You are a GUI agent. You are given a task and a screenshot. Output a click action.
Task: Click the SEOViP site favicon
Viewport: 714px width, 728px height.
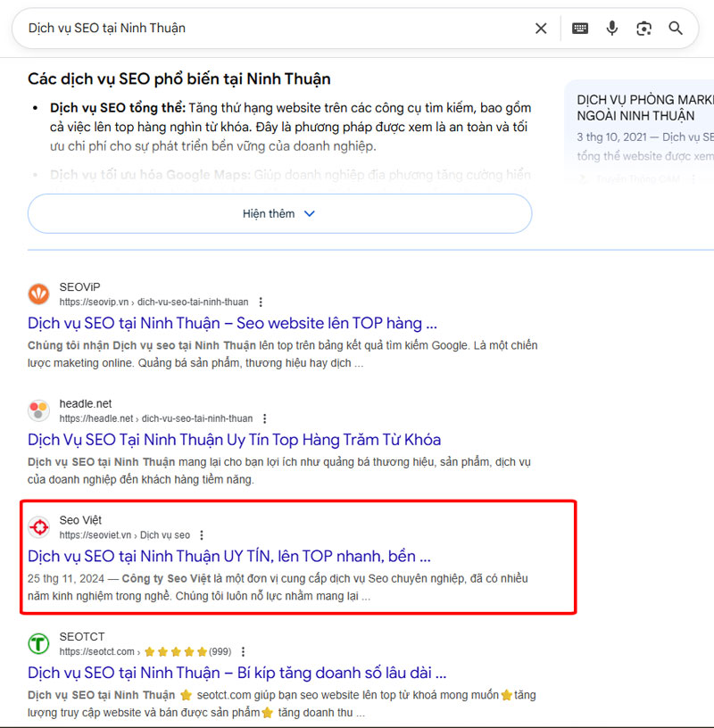38,294
